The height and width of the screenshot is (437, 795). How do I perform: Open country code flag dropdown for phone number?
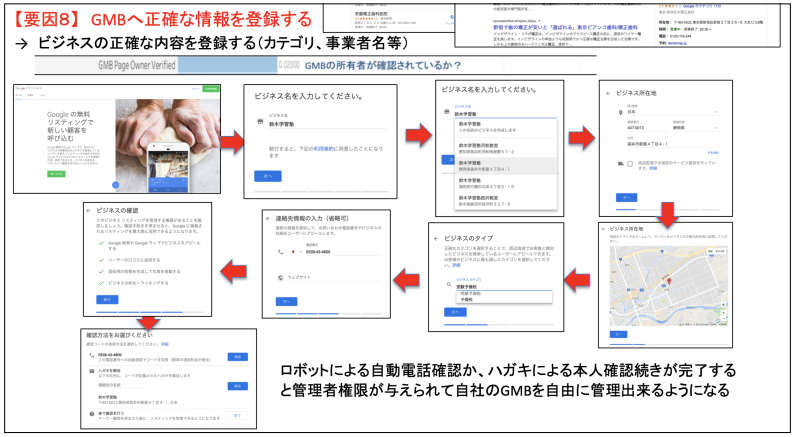(x=296, y=251)
